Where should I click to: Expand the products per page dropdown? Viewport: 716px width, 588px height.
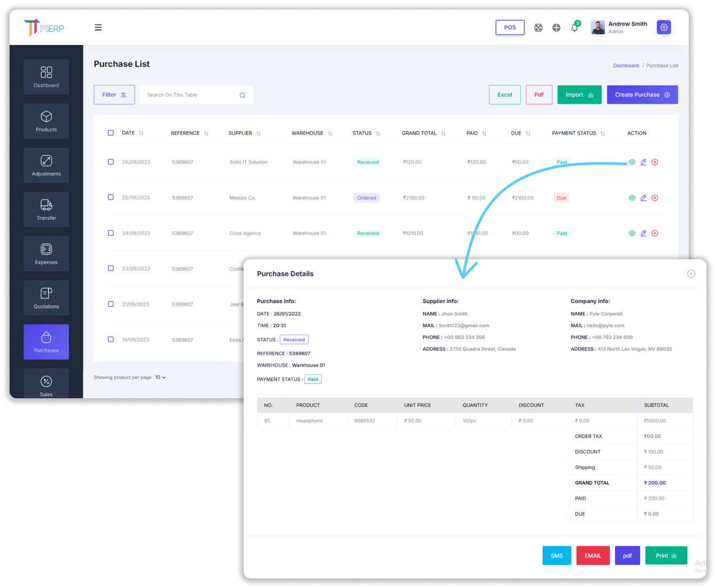tap(160, 377)
